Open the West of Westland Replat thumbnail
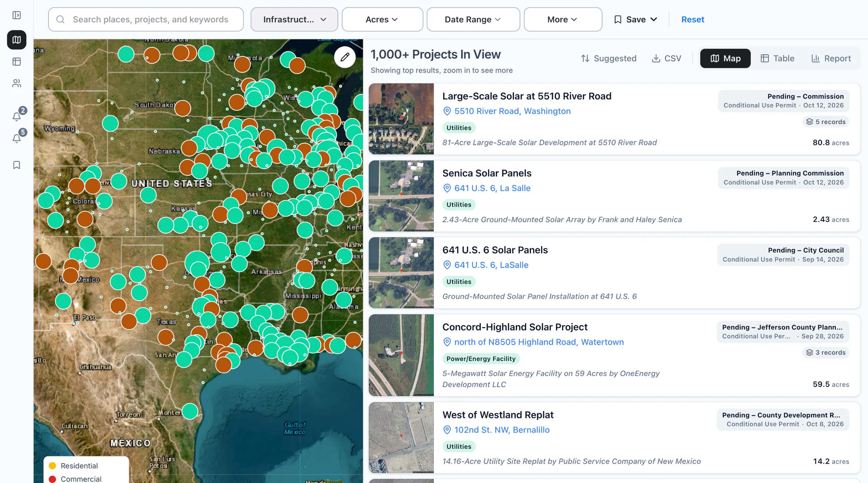Viewport: 868px width, 483px height. (401, 437)
